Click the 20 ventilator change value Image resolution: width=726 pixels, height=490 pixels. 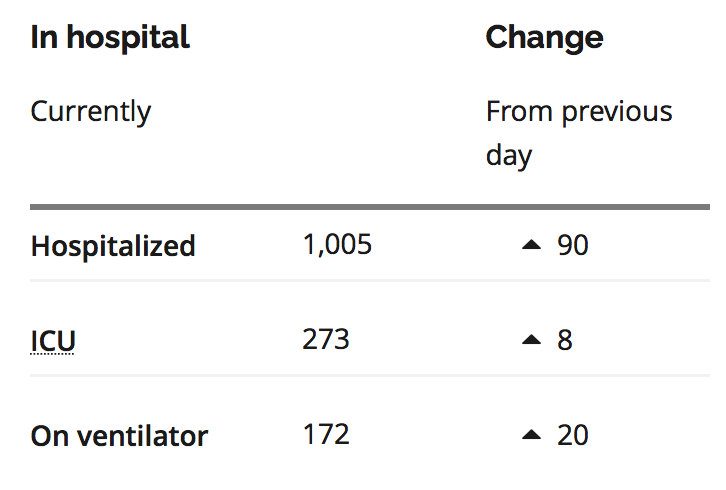(x=573, y=435)
